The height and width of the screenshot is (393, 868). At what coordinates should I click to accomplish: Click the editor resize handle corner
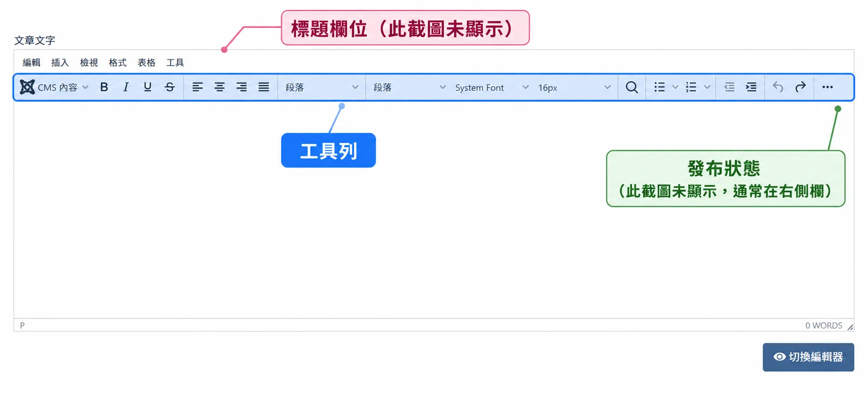click(850, 327)
